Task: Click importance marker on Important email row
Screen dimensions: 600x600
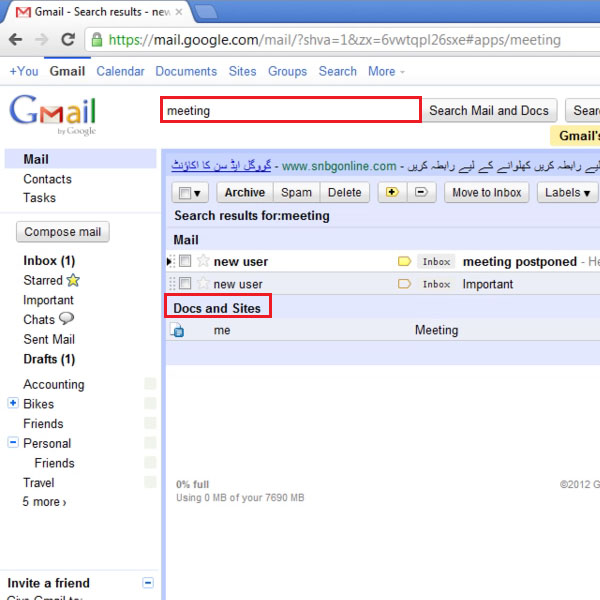Action: click(404, 284)
